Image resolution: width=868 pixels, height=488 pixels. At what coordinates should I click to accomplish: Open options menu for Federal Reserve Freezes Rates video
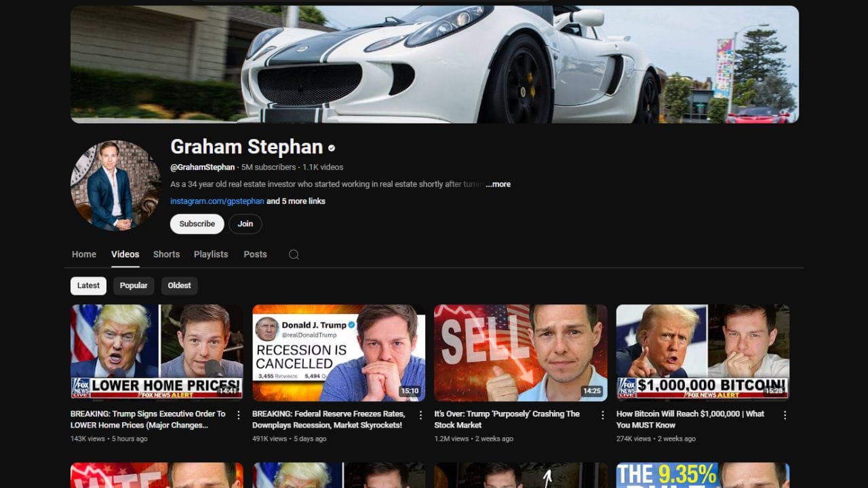[x=420, y=415]
